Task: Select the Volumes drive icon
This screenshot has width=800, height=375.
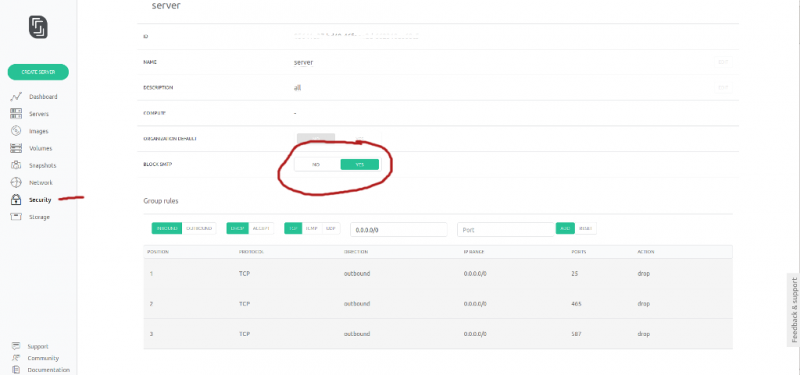Action: (16, 148)
